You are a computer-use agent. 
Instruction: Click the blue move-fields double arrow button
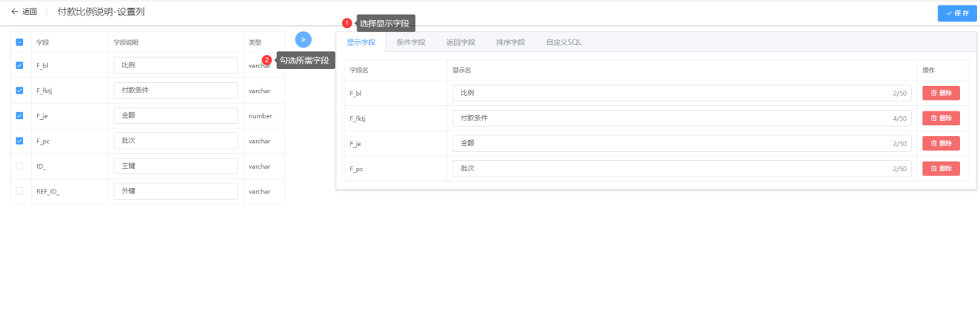[303, 39]
